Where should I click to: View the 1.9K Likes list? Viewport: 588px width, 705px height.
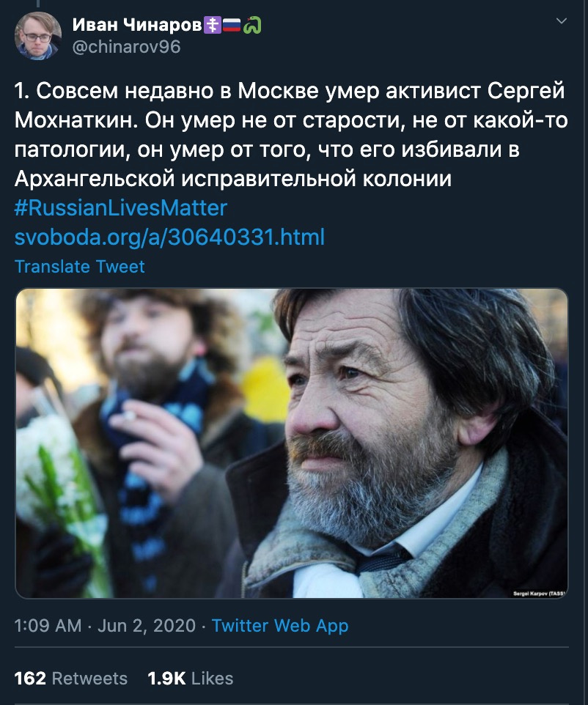tap(191, 678)
